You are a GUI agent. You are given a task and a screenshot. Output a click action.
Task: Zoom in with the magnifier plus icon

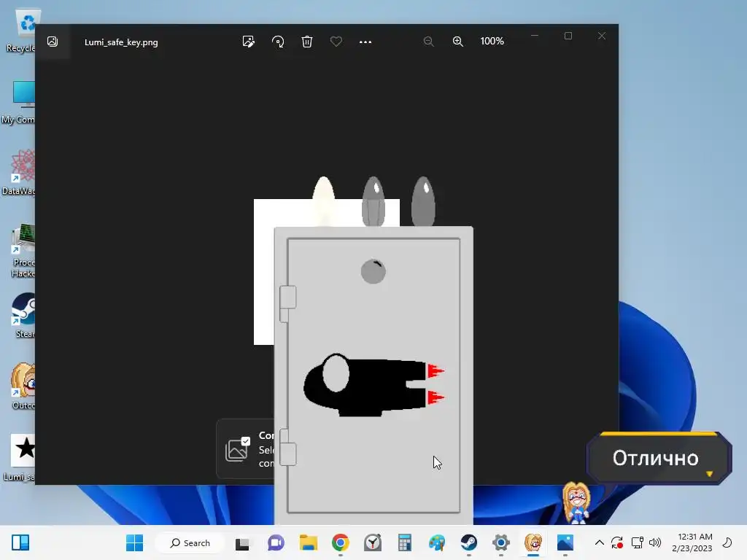tap(457, 42)
